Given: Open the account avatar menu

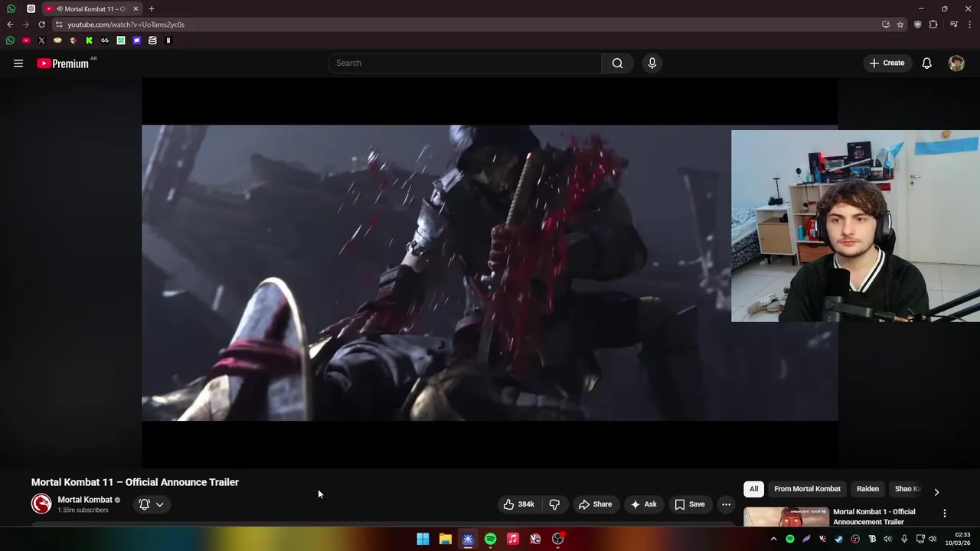Looking at the screenshot, I should [956, 64].
